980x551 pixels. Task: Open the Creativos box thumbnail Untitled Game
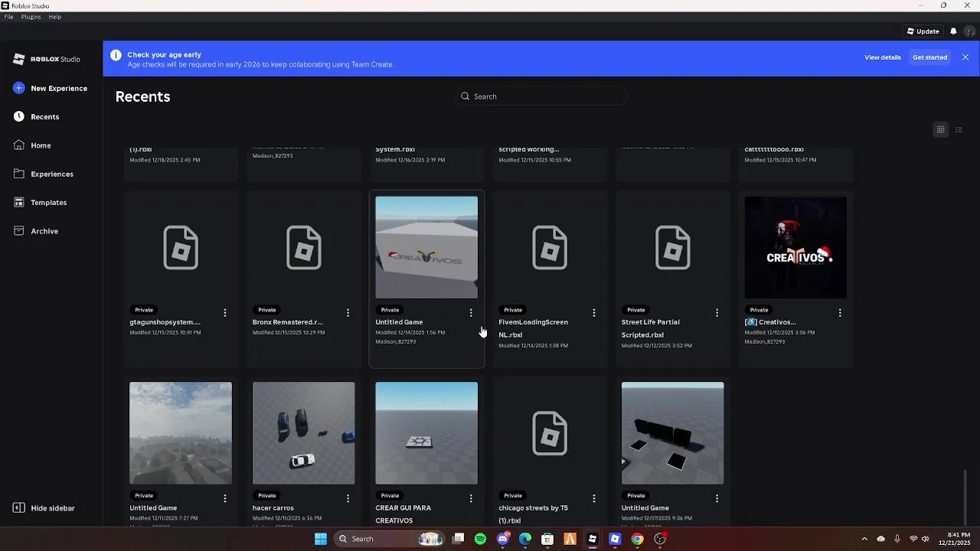(x=426, y=247)
